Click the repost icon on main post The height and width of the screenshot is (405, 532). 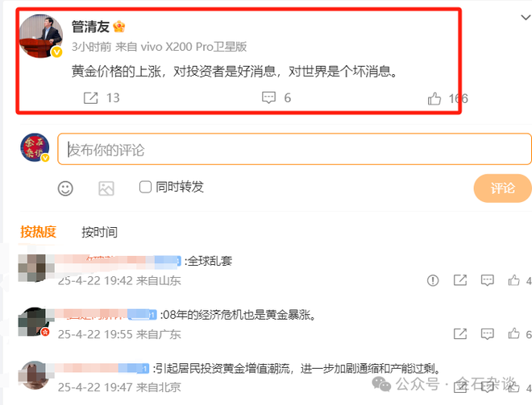(90, 98)
